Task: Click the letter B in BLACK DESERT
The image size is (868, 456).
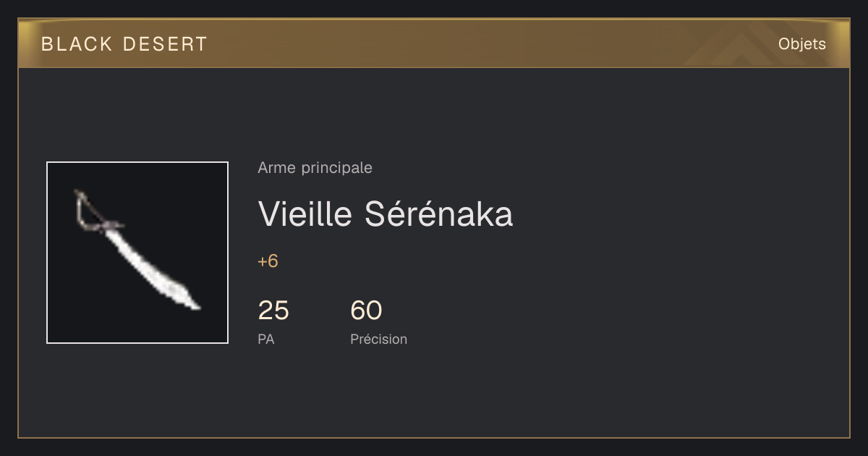Action: pyautogui.click(x=47, y=44)
